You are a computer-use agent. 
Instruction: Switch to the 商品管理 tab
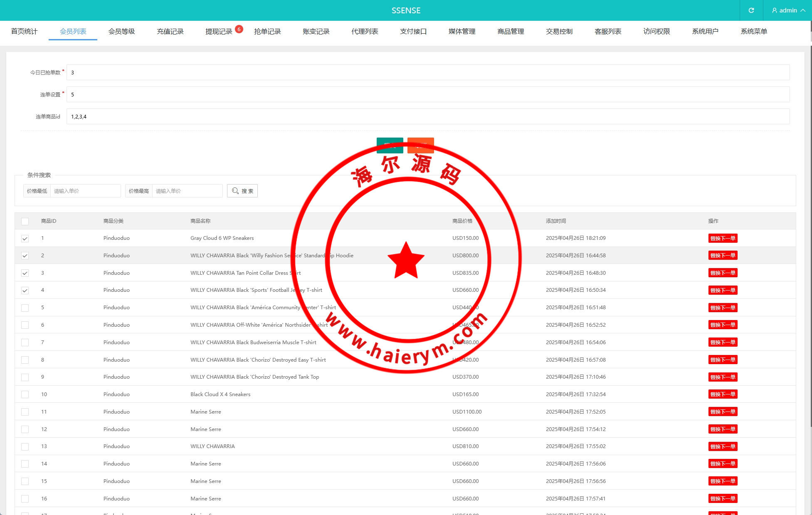pos(511,32)
